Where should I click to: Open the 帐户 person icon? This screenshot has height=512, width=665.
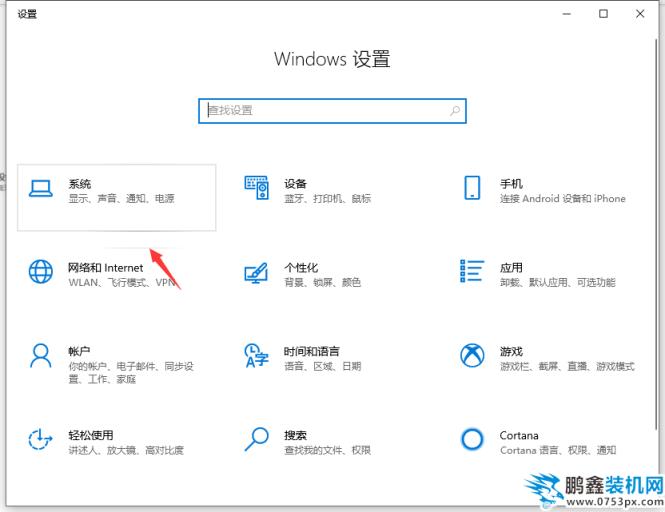[x=41, y=355]
